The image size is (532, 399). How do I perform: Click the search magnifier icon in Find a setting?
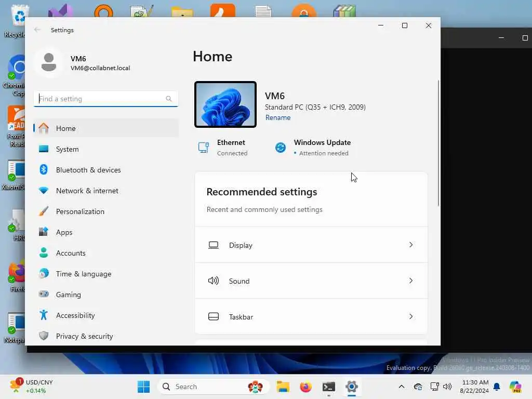(169, 99)
